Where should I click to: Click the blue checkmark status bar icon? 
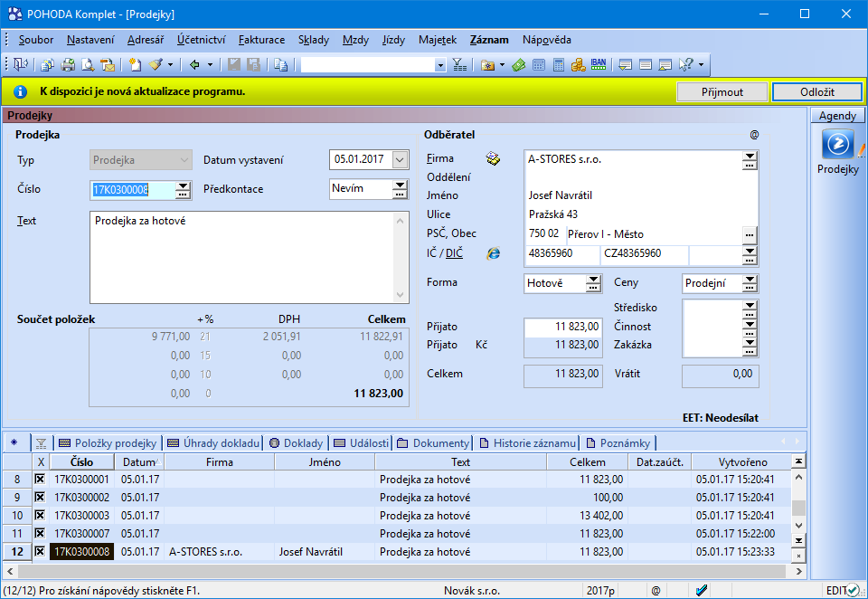coord(702,591)
